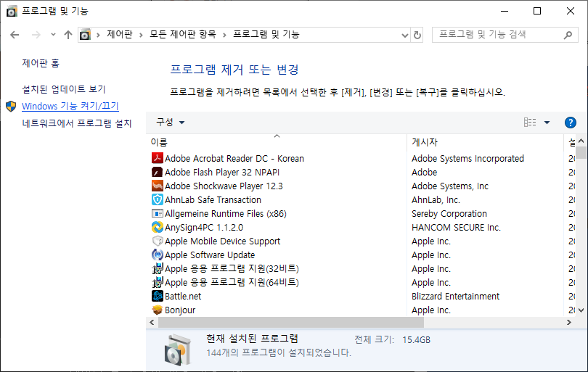
Task: Click publisher AhnLab, Inc. cell
Action: pos(436,199)
